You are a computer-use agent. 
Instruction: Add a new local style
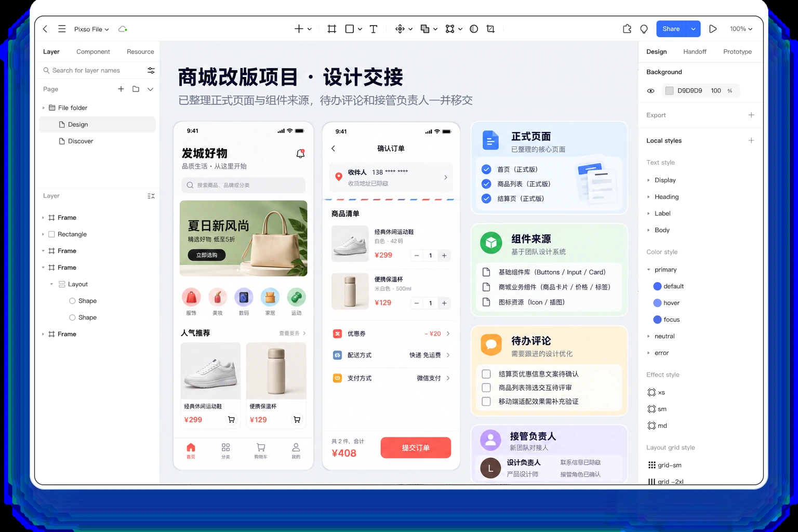[x=751, y=140]
